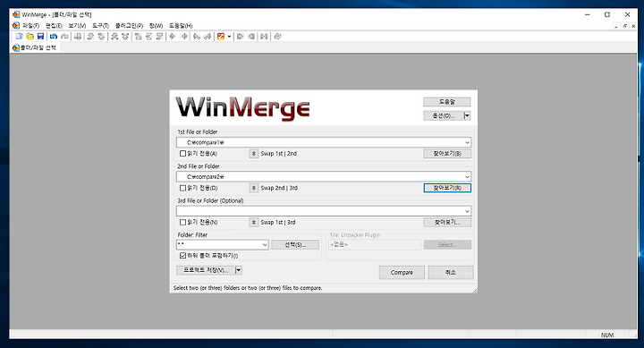Image resolution: width=644 pixels, height=348 pixels.
Task: Open the dropdown arrow next to Options toolbar icon
Action: click(229, 37)
